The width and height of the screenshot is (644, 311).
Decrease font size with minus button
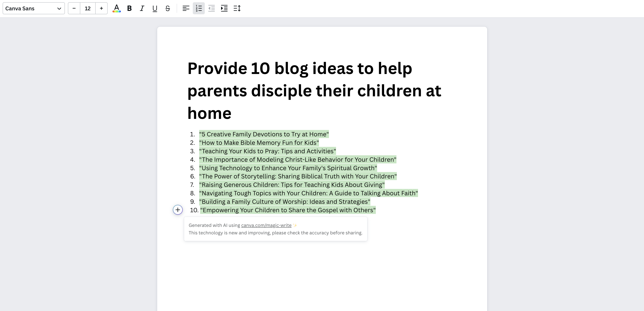pyautogui.click(x=74, y=8)
